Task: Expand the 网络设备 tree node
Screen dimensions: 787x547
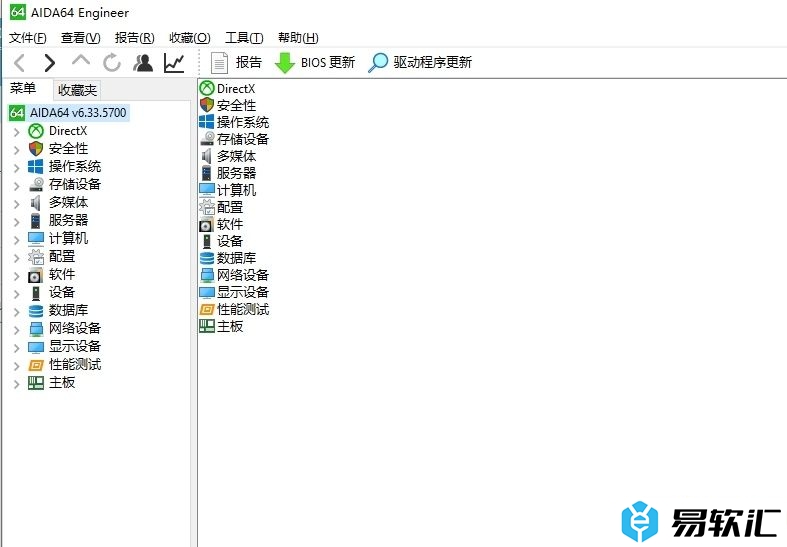Action: pyautogui.click(x=17, y=330)
